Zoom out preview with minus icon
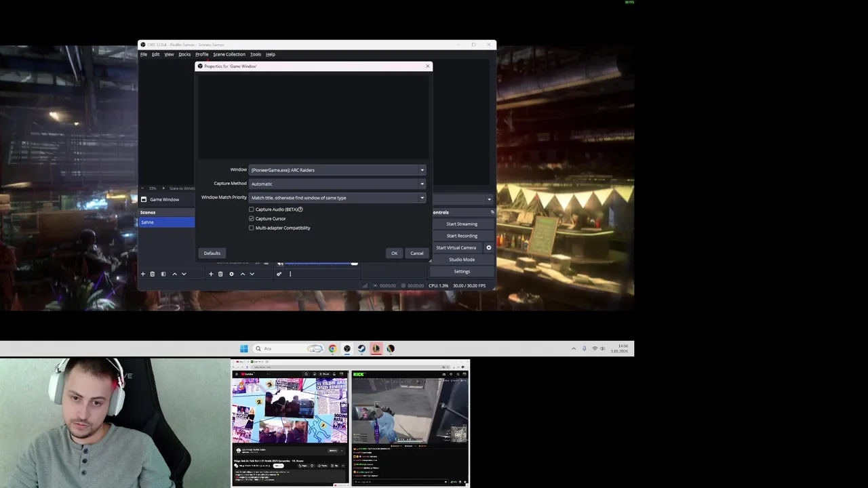Viewport: 868px width, 488px height. pyautogui.click(x=144, y=188)
